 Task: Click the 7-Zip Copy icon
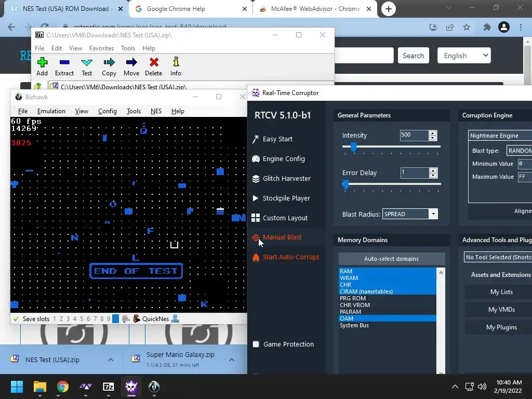[x=109, y=62]
